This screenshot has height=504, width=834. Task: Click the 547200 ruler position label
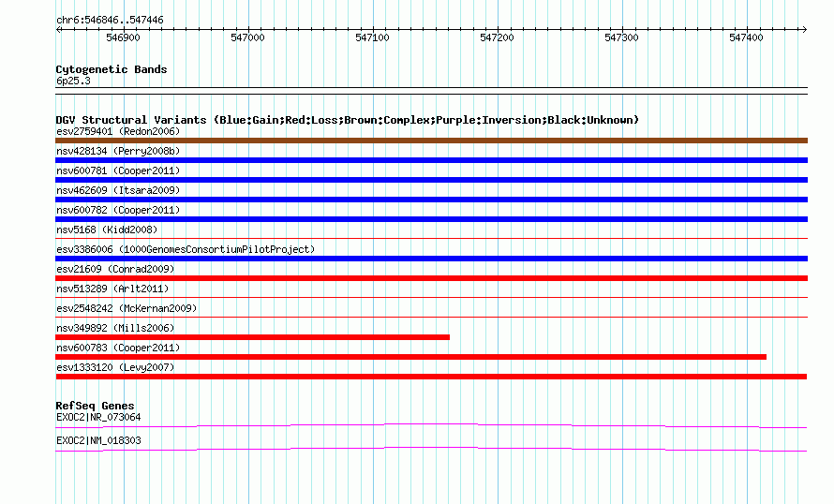click(x=497, y=37)
